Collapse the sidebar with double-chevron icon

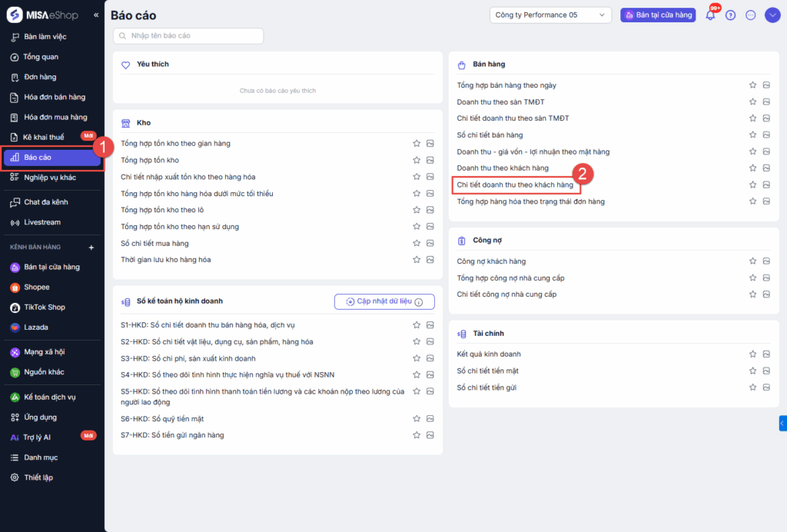coord(96,15)
